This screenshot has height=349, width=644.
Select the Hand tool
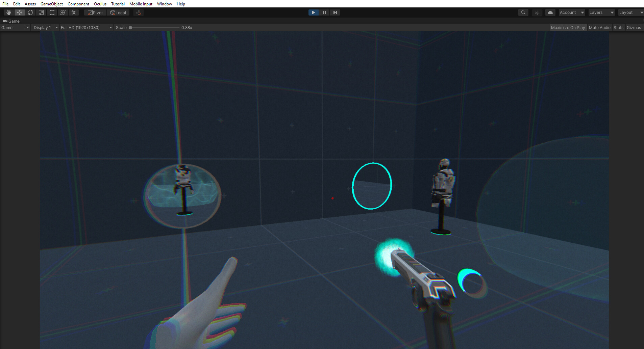click(8, 12)
